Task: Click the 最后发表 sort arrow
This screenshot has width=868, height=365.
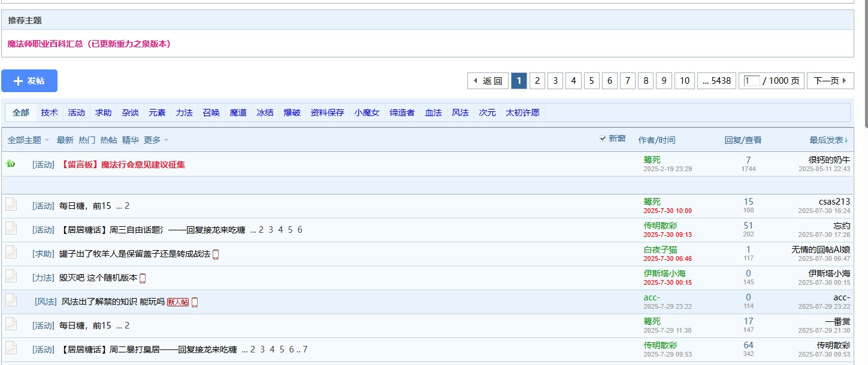Action: (x=846, y=140)
